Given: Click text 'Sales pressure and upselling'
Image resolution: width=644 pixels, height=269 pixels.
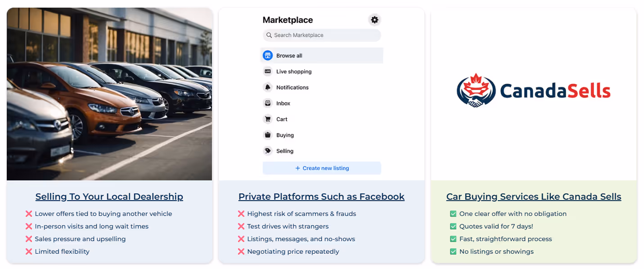Looking at the screenshot, I should [x=80, y=239].
